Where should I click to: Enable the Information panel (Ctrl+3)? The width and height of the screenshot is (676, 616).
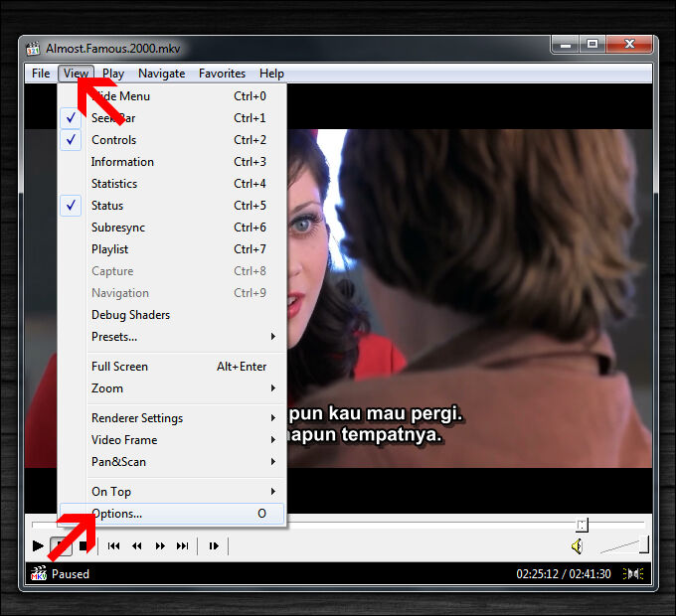pyautogui.click(x=172, y=162)
